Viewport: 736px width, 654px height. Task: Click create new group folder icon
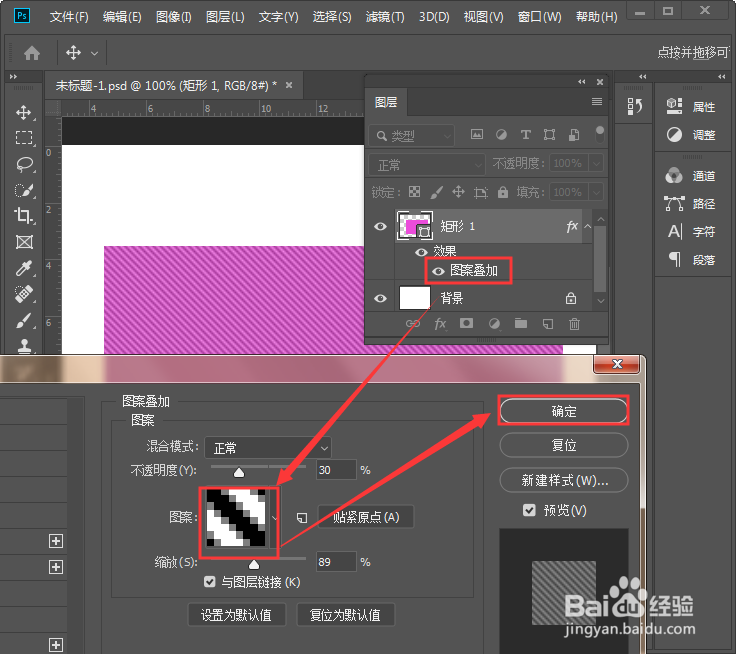521,323
